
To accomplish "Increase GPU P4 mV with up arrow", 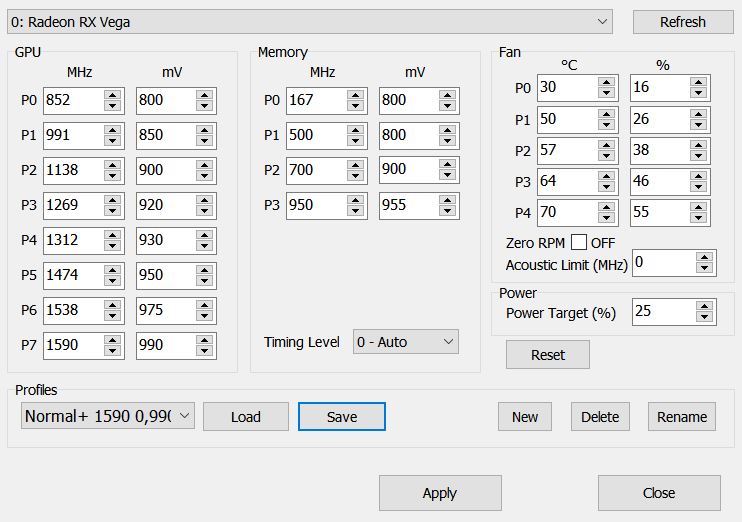I will 204,235.
